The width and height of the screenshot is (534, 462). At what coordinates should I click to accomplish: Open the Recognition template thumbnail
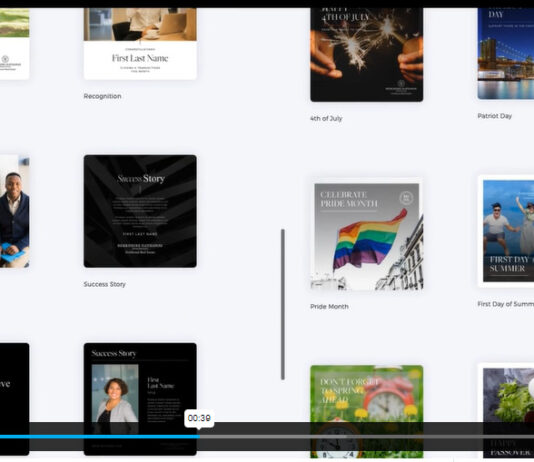pos(140,43)
